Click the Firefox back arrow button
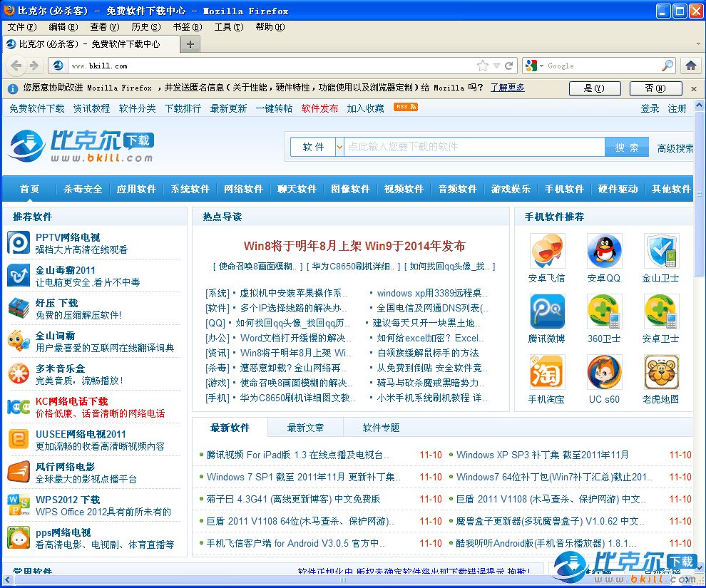The image size is (706, 588). pos(16,66)
